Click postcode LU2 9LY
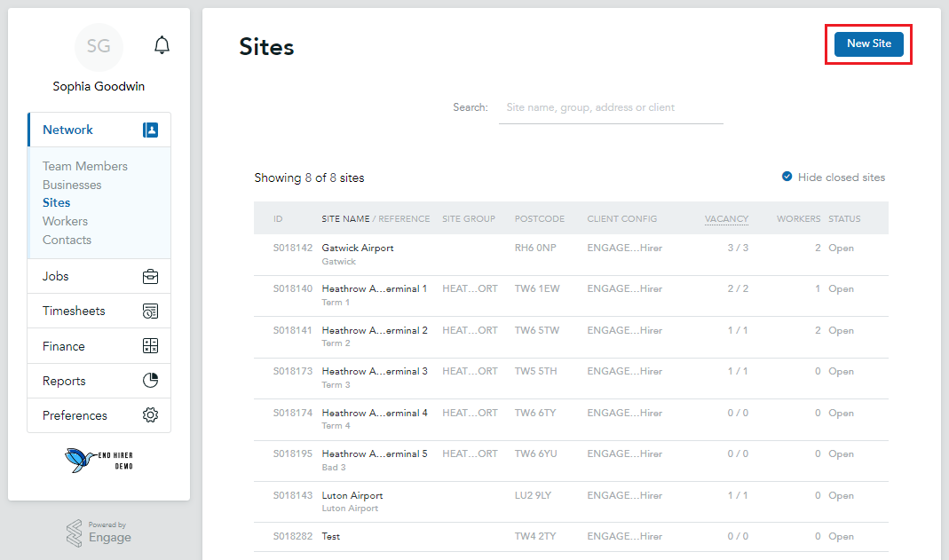 click(534, 495)
